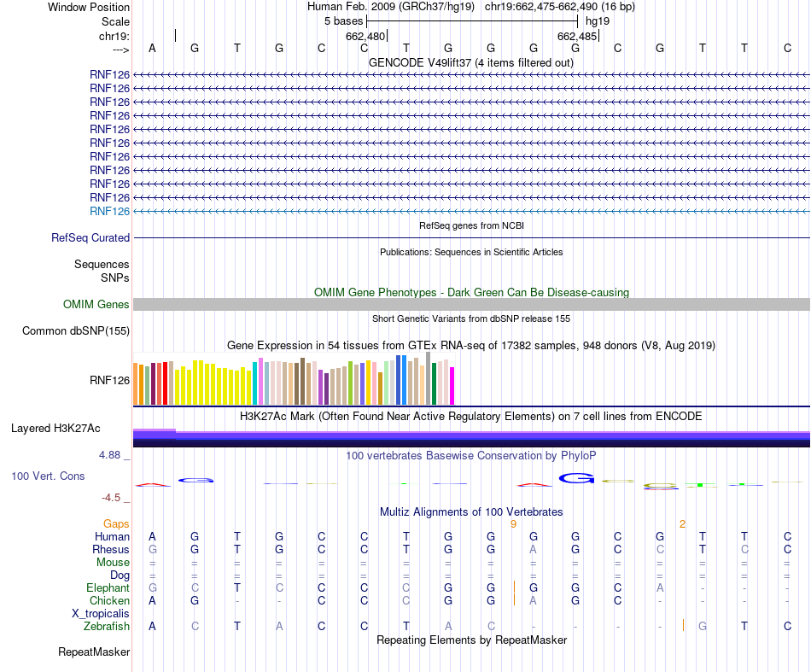Click the tallest gray GTEx expression bar
Image resolution: width=811 pixels, height=672 pixels.
pos(429,378)
